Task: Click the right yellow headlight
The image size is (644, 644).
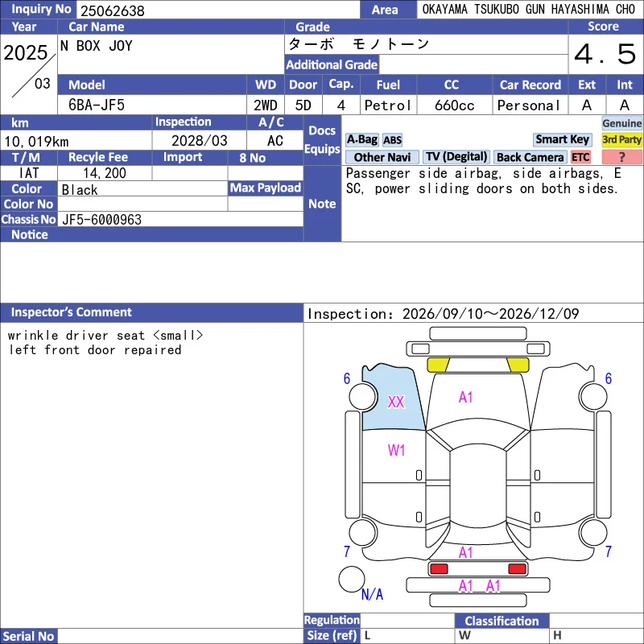Action: click(x=518, y=365)
